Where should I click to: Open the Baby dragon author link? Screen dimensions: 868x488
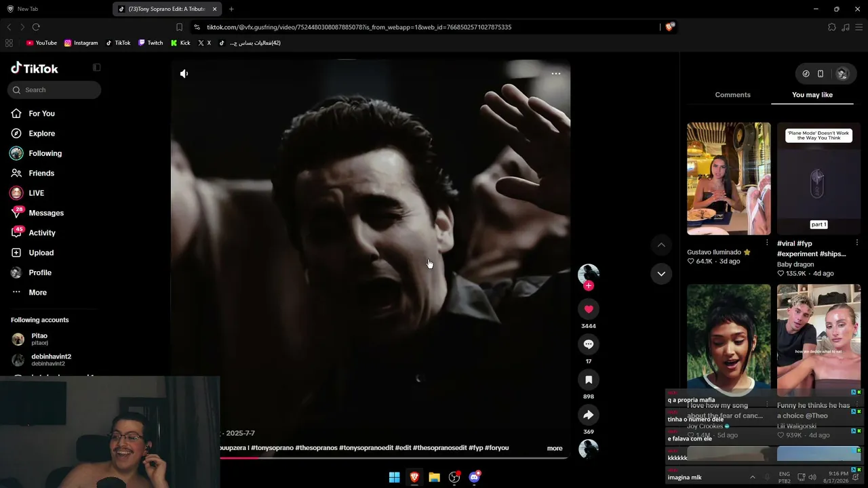(x=795, y=264)
